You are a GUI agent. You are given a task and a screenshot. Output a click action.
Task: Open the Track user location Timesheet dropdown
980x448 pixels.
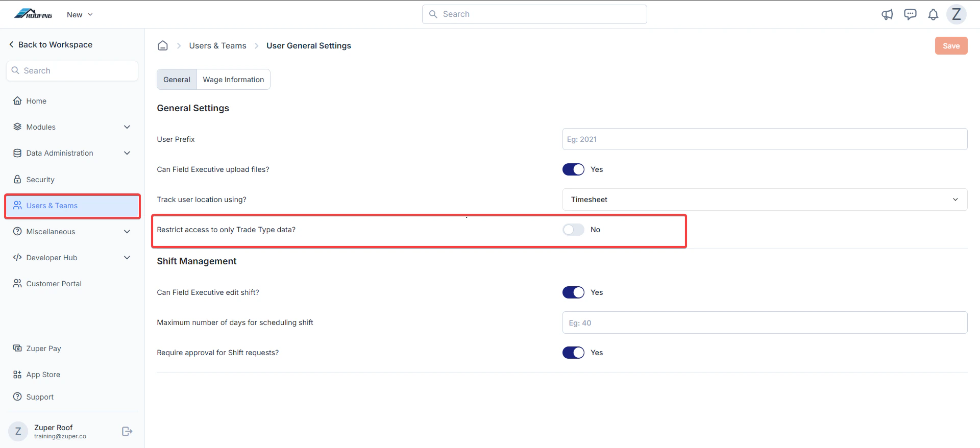(765, 200)
